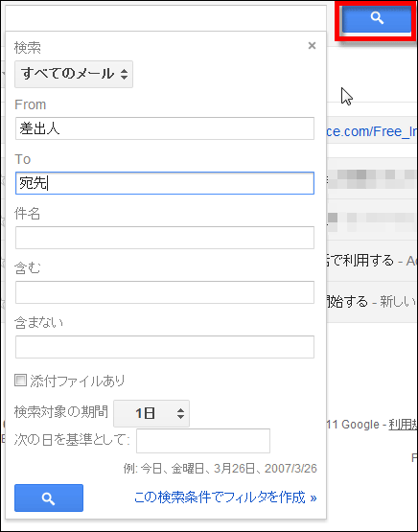Open the 利用する mail row in background
Image resolution: width=418 pixels, height=532 pixels.
tap(372, 261)
